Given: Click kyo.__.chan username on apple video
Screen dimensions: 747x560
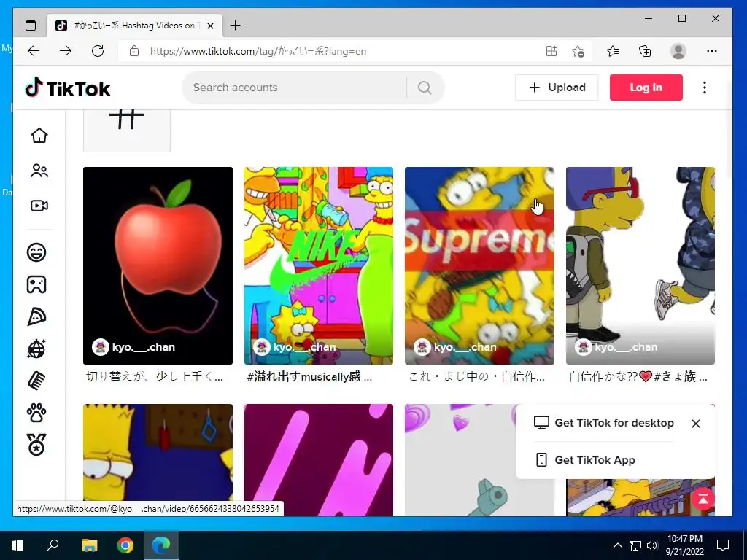Looking at the screenshot, I should tap(144, 347).
